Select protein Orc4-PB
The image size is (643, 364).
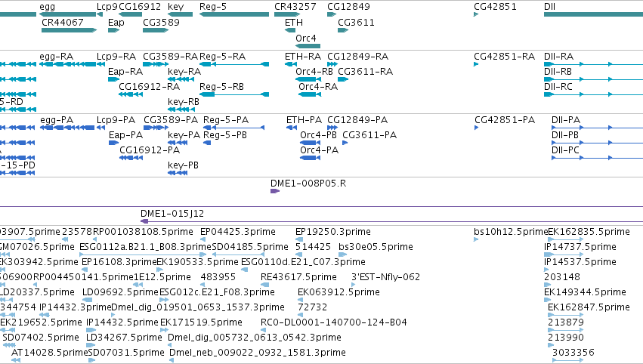coord(319,135)
